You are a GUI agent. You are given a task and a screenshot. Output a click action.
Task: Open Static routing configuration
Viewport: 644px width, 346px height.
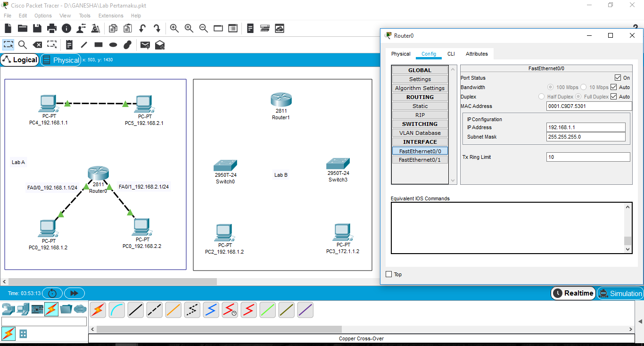pyautogui.click(x=420, y=106)
